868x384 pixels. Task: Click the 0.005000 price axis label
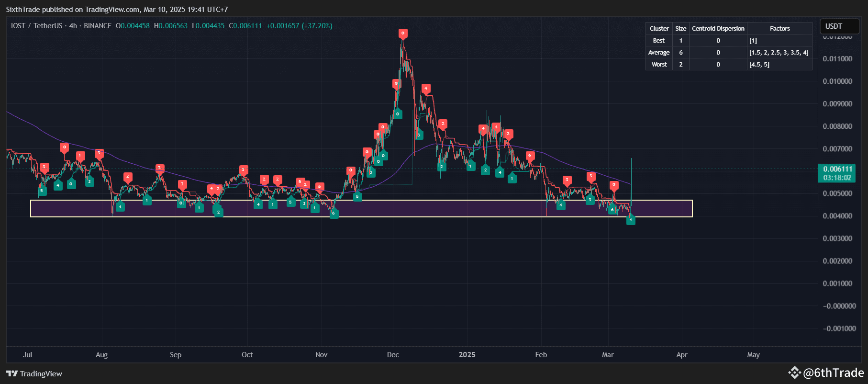pos(837,193)
